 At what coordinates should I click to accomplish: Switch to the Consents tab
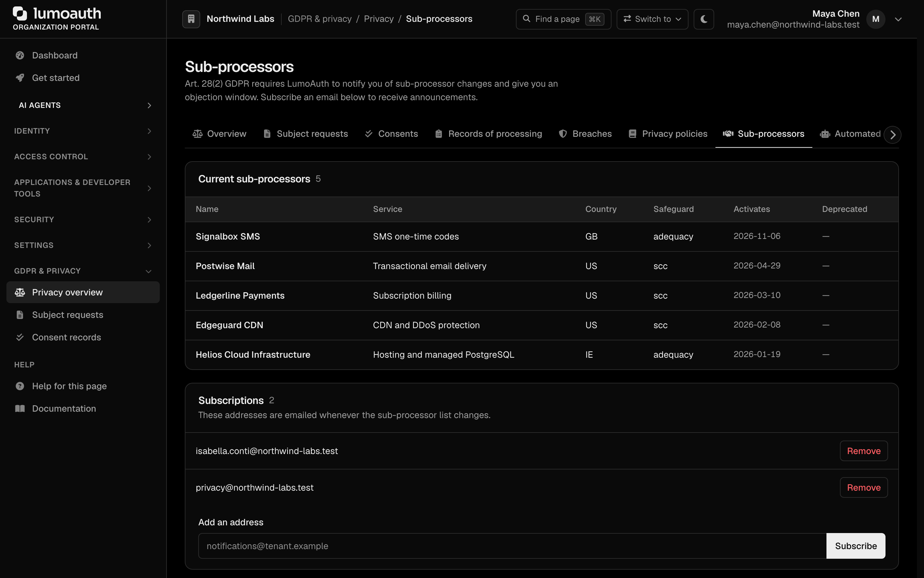click(x=391, y=134)
